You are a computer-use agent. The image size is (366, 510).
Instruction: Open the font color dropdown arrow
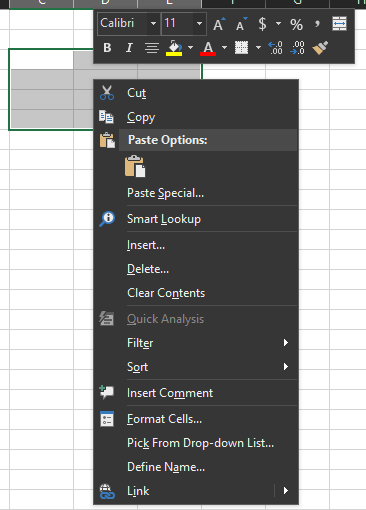pos(224,48)
